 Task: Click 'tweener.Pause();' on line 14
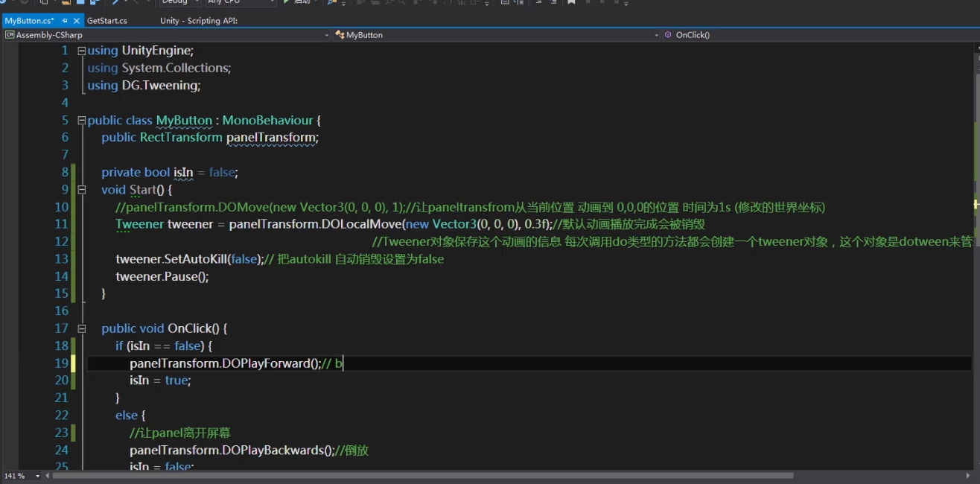coord(162,276)
